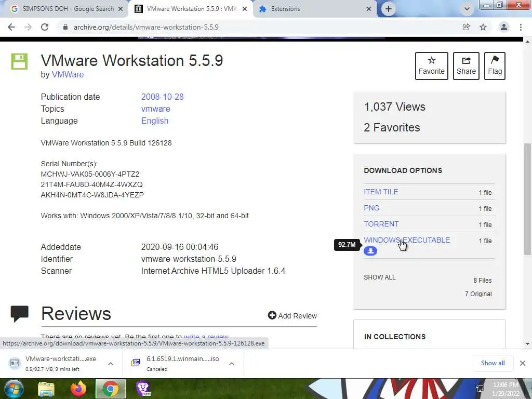This screenshot has width=532, height=399.
Task: Select the VMware Workstation 5.5.9 tab
Action: click(x=190, y=9)
